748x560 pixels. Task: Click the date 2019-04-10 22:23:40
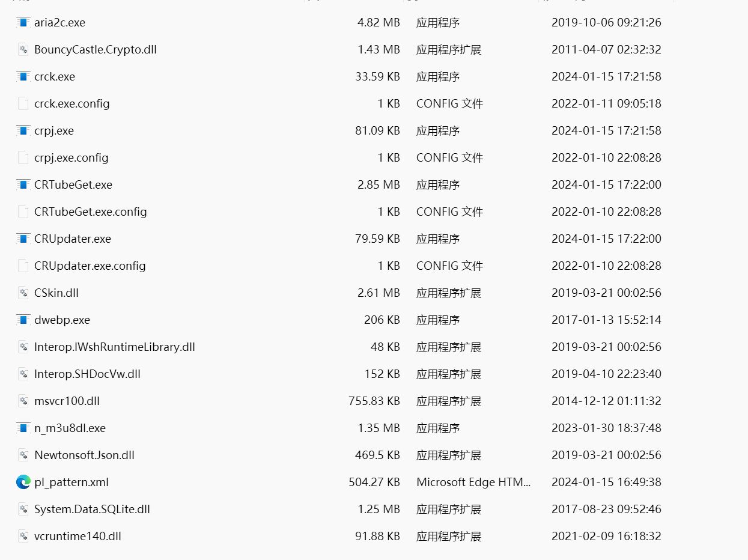[x=606, y=374]
